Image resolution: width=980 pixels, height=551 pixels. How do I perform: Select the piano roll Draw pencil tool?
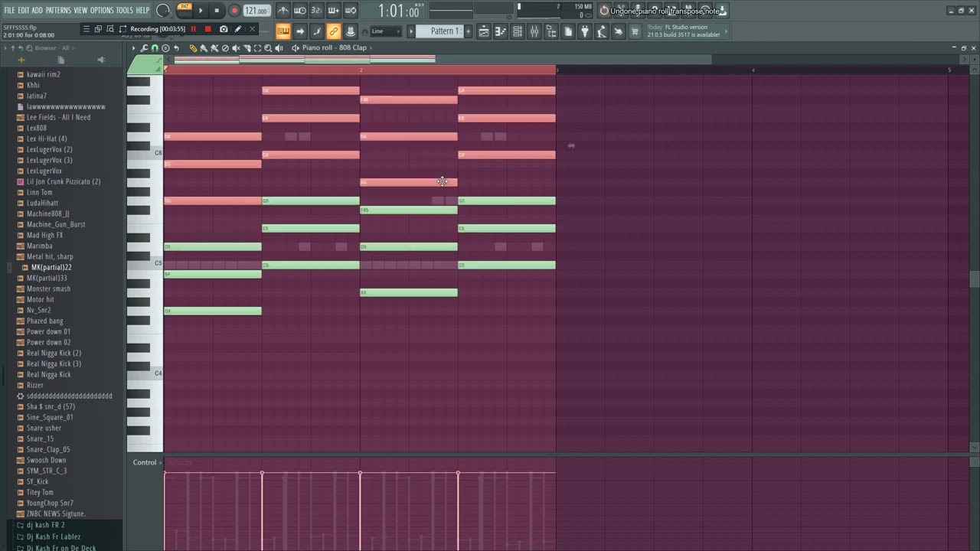tap(193, 48)
